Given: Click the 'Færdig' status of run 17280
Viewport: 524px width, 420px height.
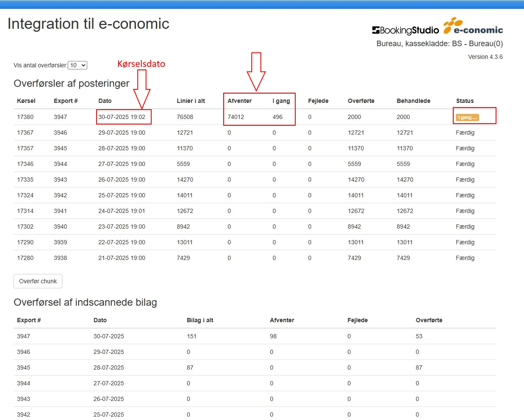Looking at the screenshot, I should pyautogui.click(x=465, y=258).
